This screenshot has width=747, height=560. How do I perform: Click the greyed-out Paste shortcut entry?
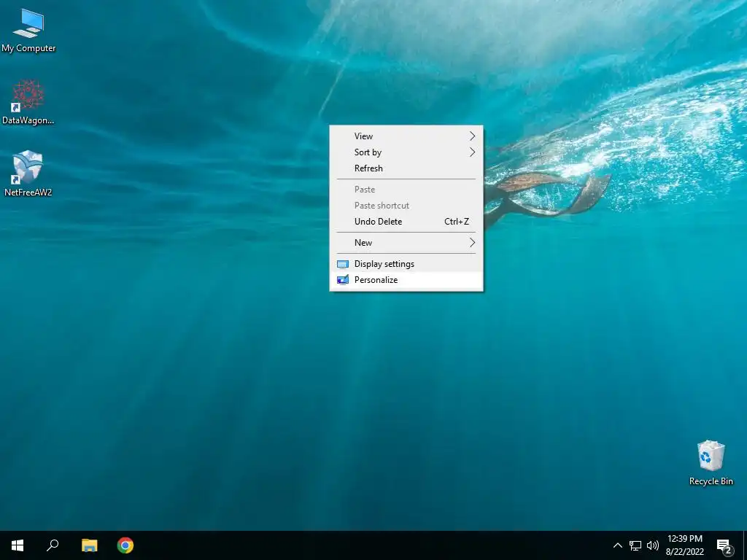[x=406, y=206]
